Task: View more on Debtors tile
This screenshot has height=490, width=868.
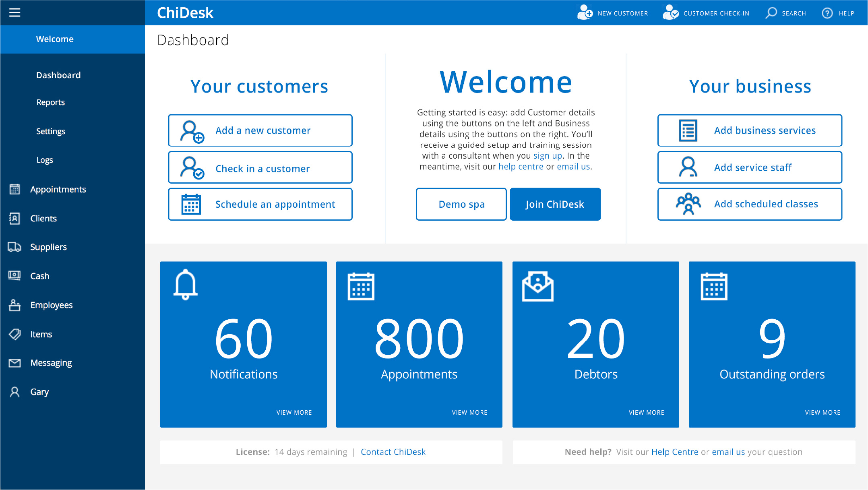Action: click(x=647, y=413)
